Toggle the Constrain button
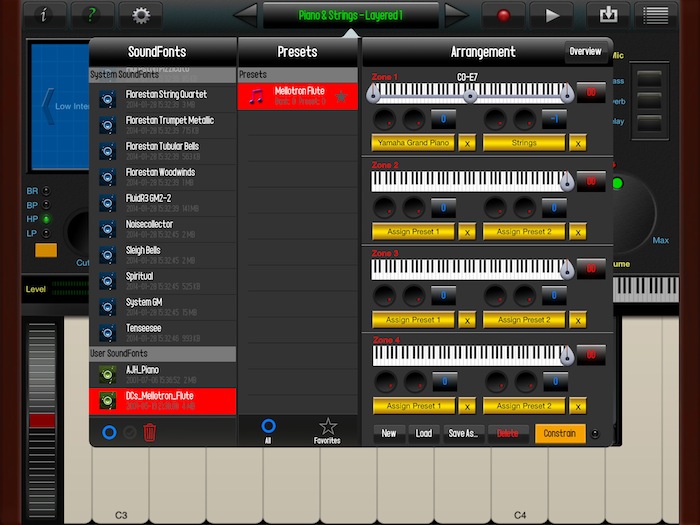 tap(560, 433)
